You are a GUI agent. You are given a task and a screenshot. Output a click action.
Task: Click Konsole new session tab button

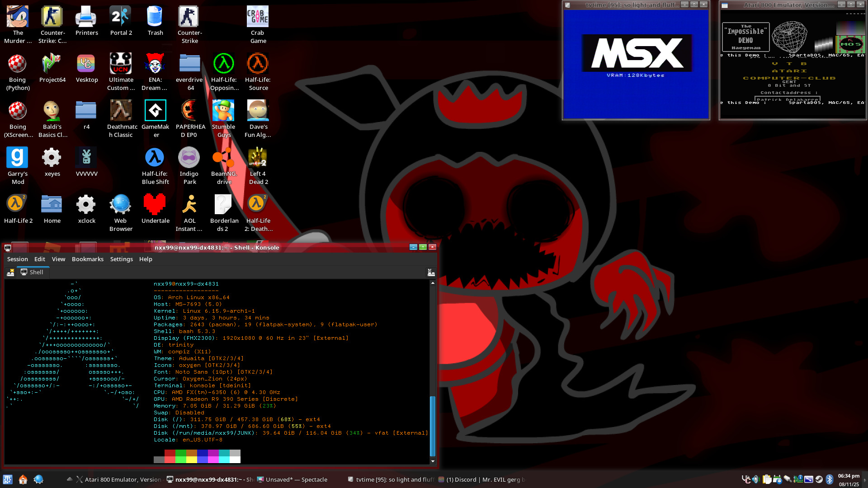pos(10,272)
